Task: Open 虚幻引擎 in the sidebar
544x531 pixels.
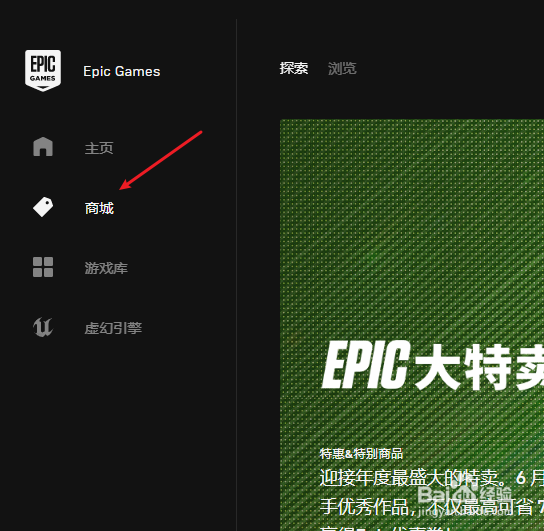Action: 113,328
